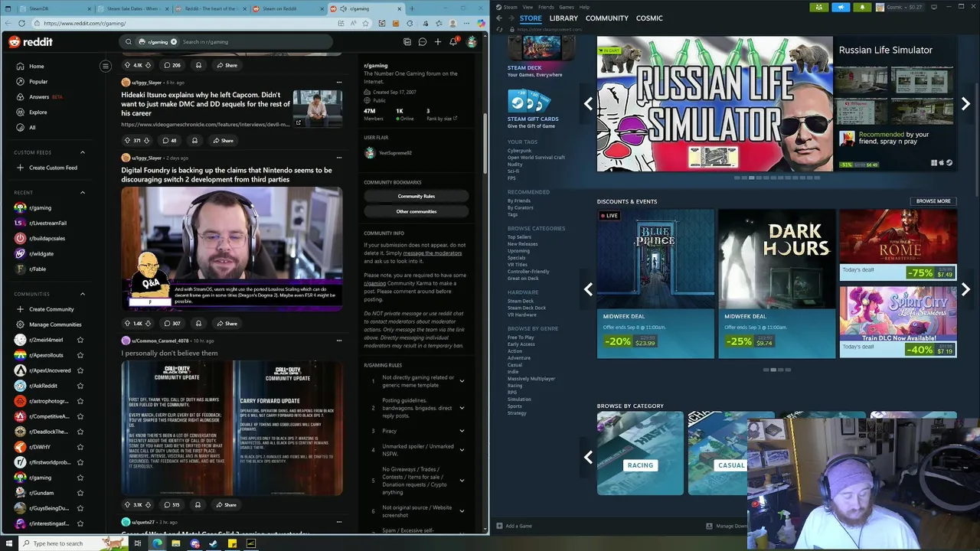Screen dimensions: 980x551
Task: Open Popular feed in Reddit sidebar
Action: (x=38, y=82)
